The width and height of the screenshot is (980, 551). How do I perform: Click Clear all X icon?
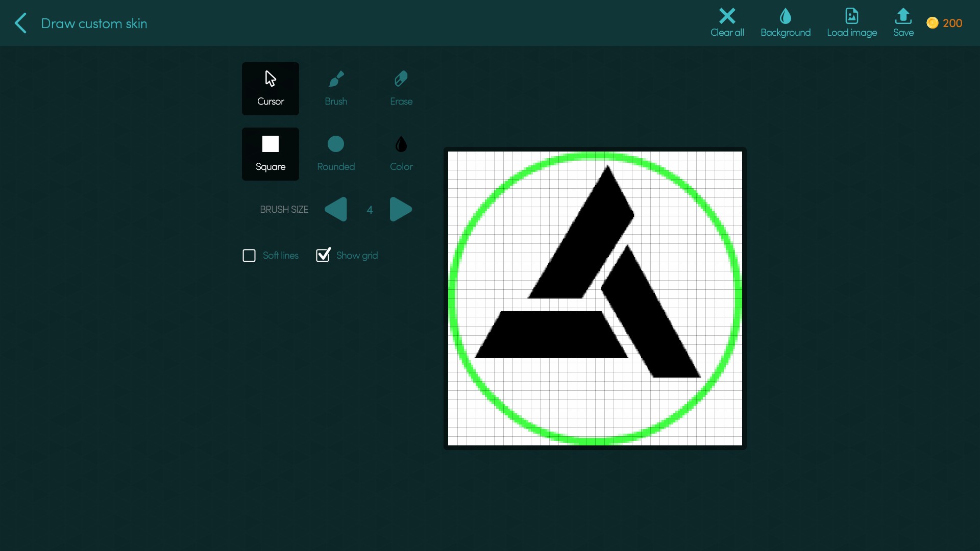pos(727,16)
